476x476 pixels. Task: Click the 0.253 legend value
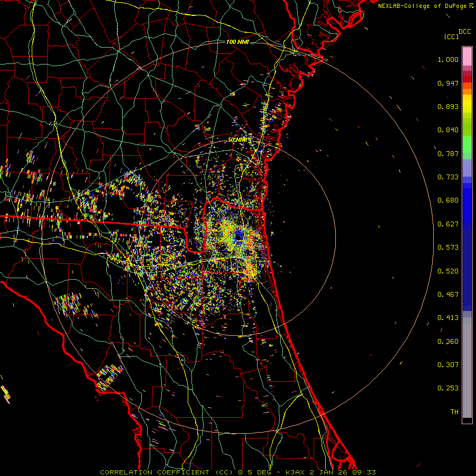[x=448, y=388]
